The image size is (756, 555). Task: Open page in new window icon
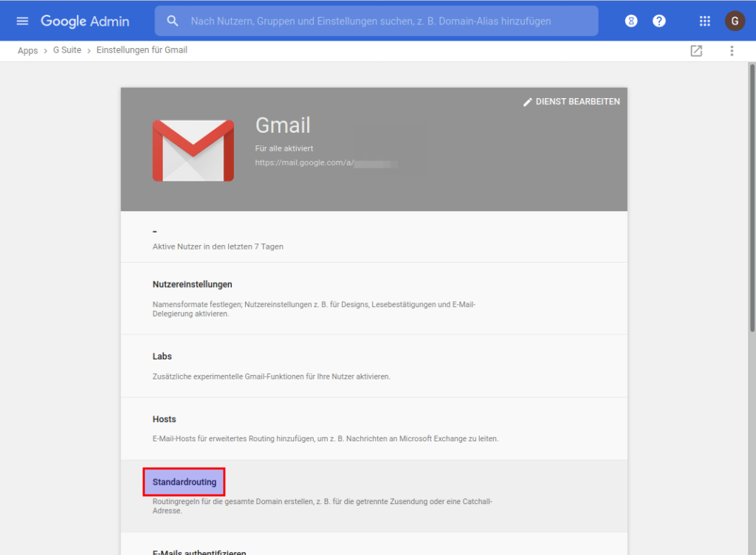696,51
